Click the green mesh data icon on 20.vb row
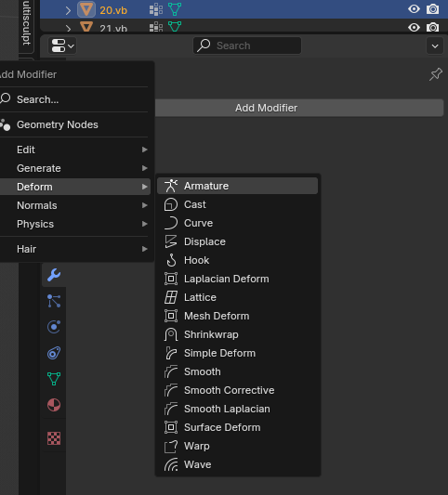The width and height of the screenshot is (448, 495). (x=175, y=9)
